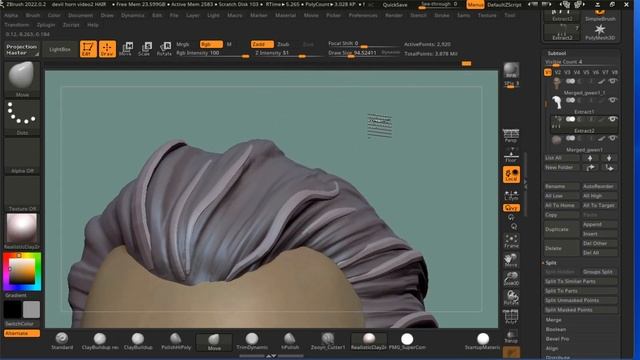Open the Document menu
This screenshot has height=360, width=640.
(80, 15)
